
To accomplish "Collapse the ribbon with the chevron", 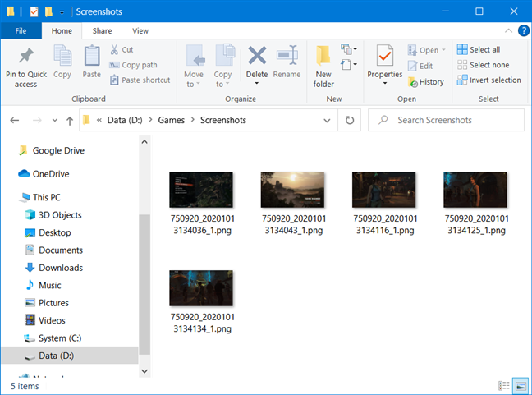I will (508, 31).
